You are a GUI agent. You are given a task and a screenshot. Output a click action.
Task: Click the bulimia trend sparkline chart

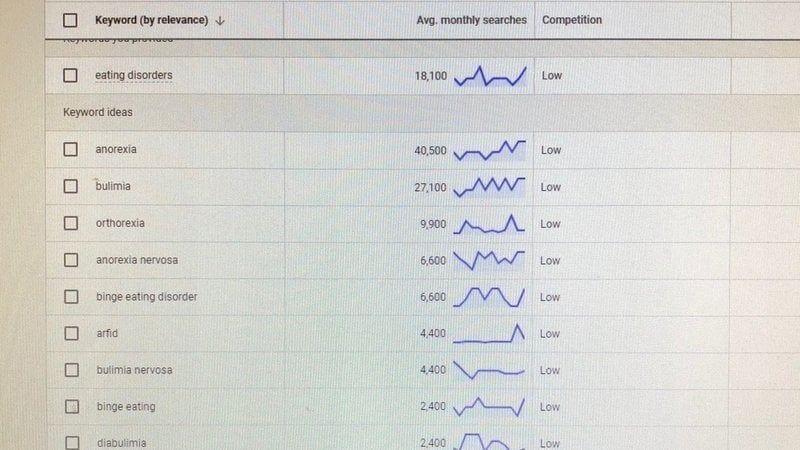489,187
